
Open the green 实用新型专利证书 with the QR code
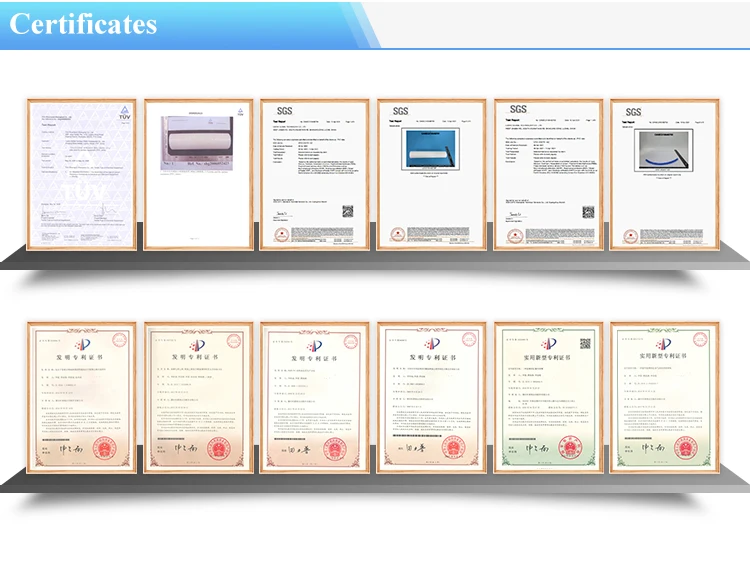coord(548,398)
